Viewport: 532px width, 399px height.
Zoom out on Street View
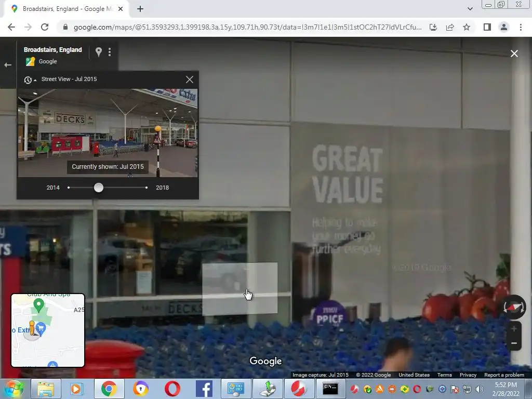514,343
